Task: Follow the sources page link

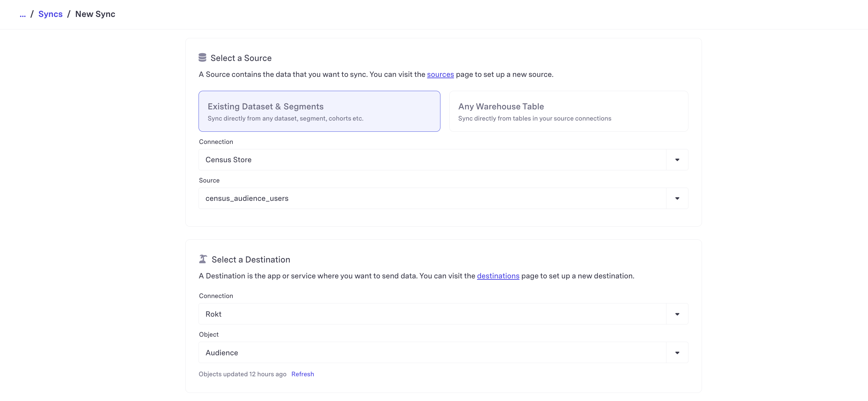Action: [440, 75]
